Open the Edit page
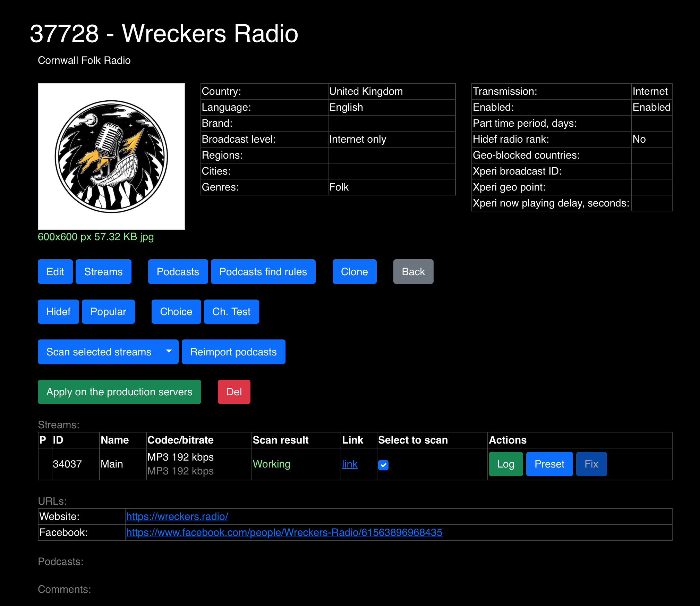The height and width of the screenshot is (606, 700). 55,272
